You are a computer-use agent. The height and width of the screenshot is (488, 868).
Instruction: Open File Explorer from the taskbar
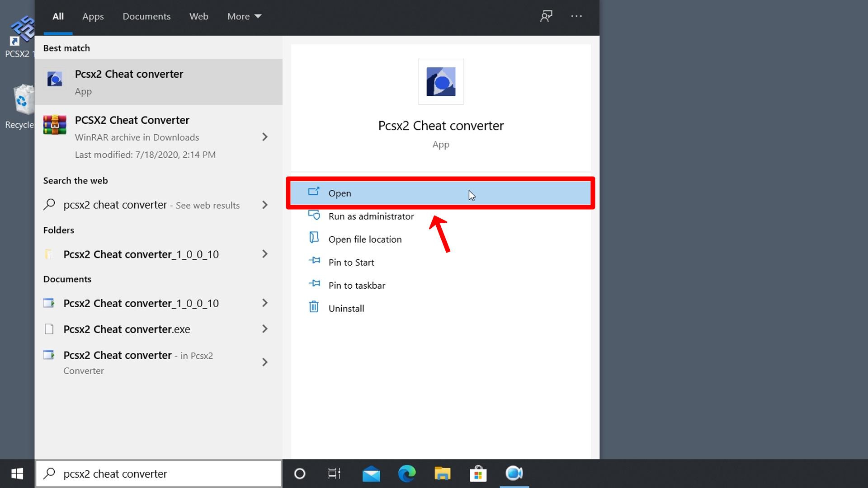coord(443,474)
